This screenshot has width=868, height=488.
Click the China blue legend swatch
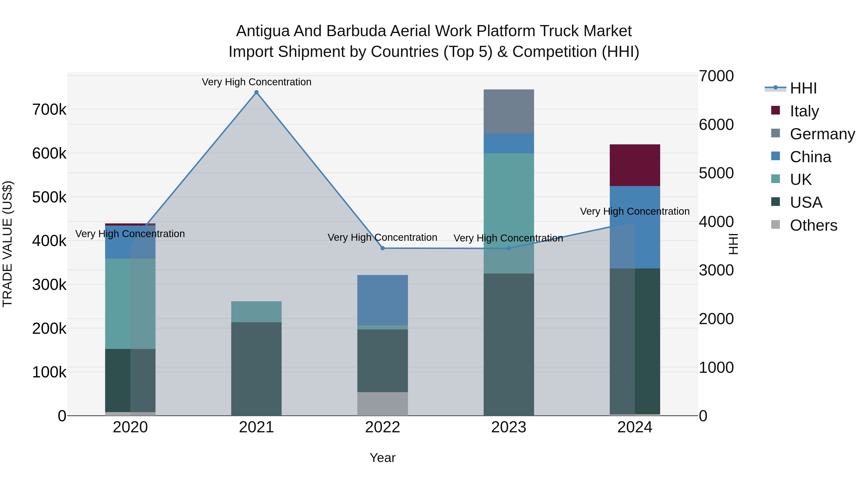[775, 156]
